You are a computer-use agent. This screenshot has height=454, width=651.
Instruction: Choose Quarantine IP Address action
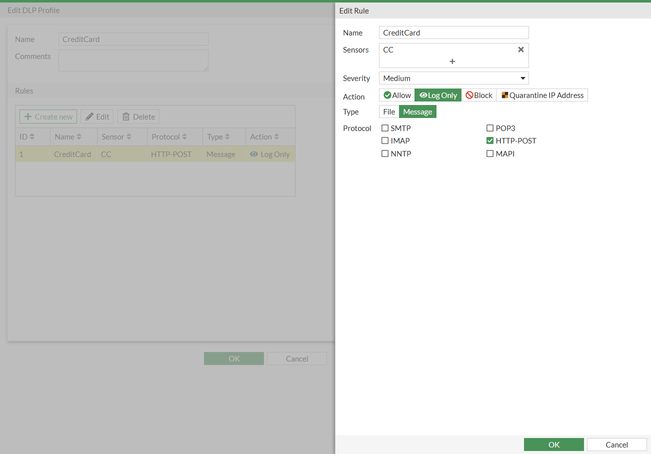pos(542,95)
